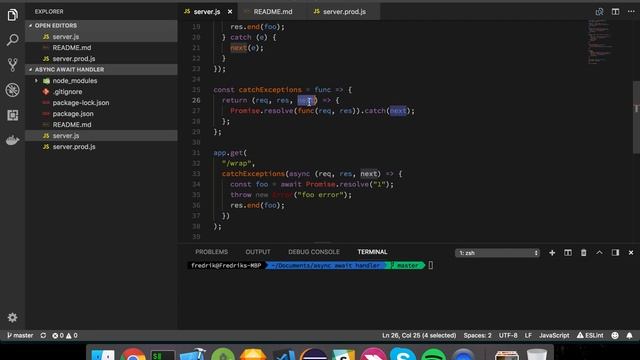This screenshot has height=360, width=640.
Task: Close the server.js editor tab
Action: [x=230, y=12]
